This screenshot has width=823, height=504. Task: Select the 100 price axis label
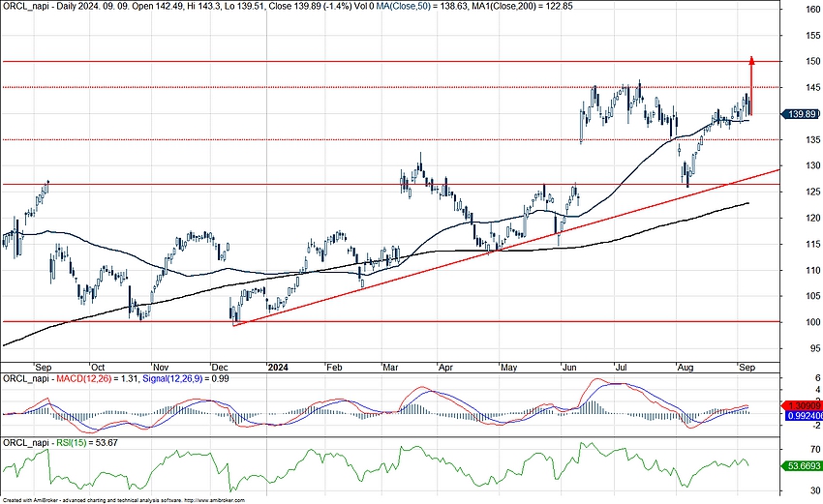pos(813,322)
